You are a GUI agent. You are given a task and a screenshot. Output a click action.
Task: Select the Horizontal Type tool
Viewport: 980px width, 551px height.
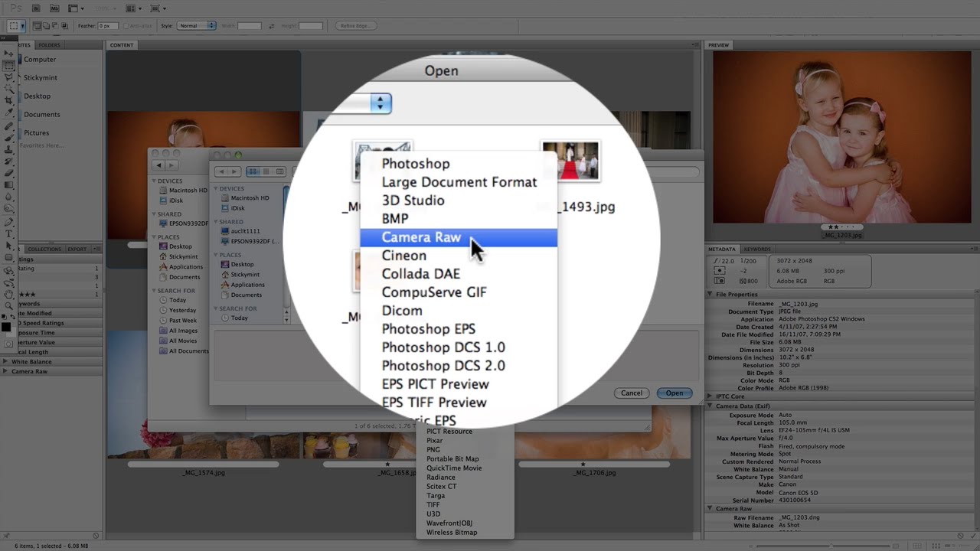[x=9, y=234]
